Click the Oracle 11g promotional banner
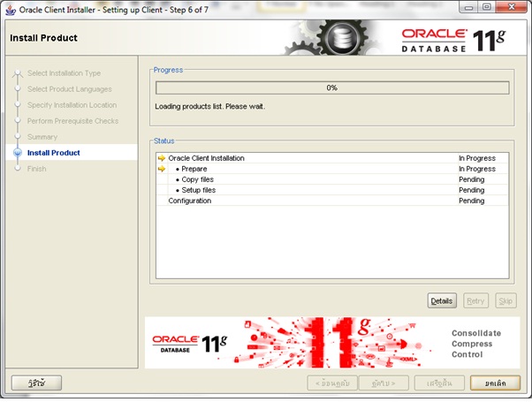The height and width of the screenshot is (402, 532). click(332, 343)
